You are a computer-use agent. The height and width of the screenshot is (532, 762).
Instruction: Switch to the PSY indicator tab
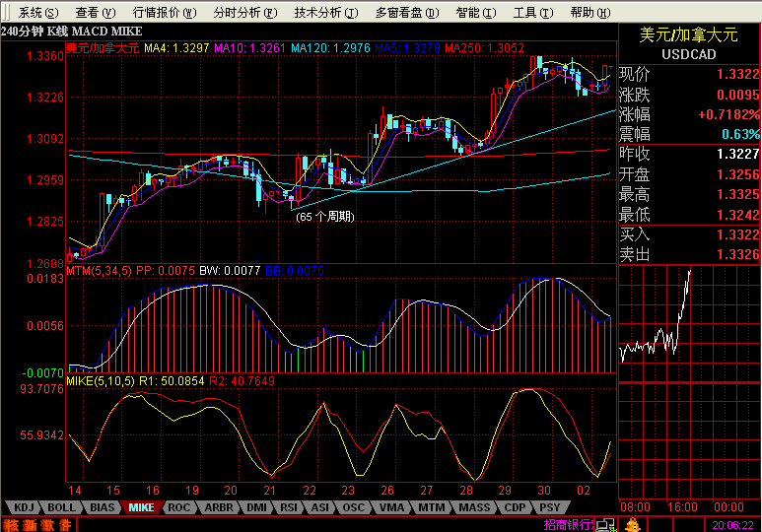click(x=550, y=507)
